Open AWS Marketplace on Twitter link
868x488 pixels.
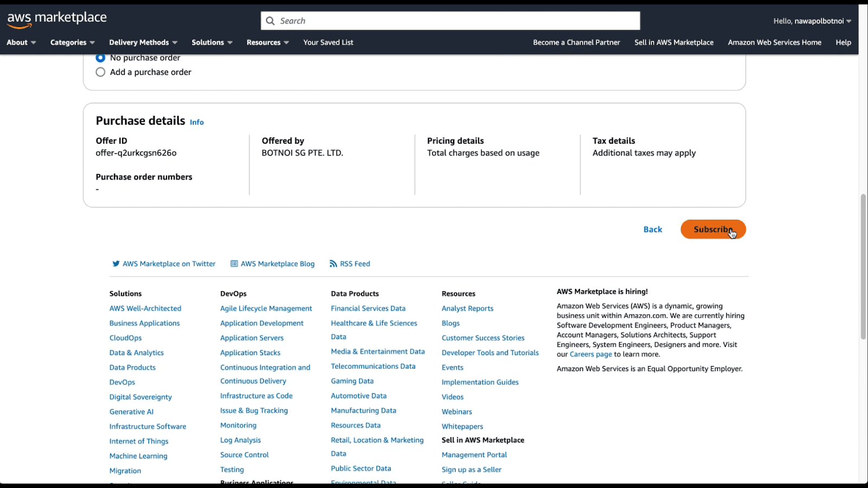tap(169, 264)
